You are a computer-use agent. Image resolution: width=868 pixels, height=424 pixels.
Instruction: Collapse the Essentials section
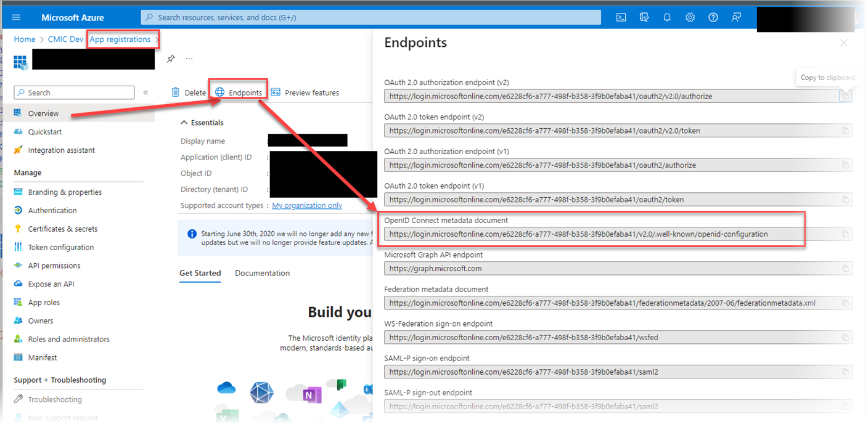[x=202, y=123]
